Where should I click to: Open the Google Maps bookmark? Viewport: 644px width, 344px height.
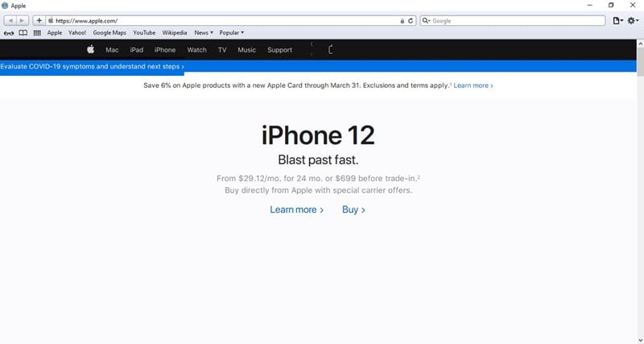[x=109, y=32]
